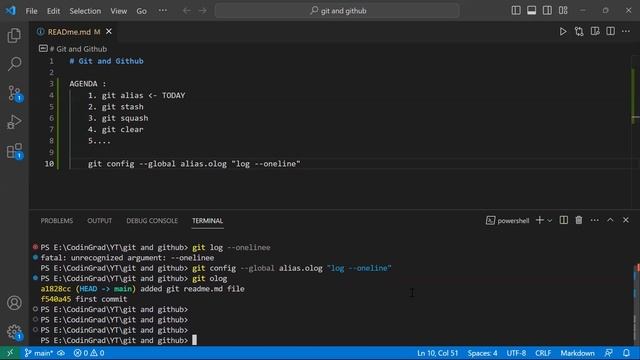Open the Go menu
Screen dimensions: 640x360
pos(141,11)
